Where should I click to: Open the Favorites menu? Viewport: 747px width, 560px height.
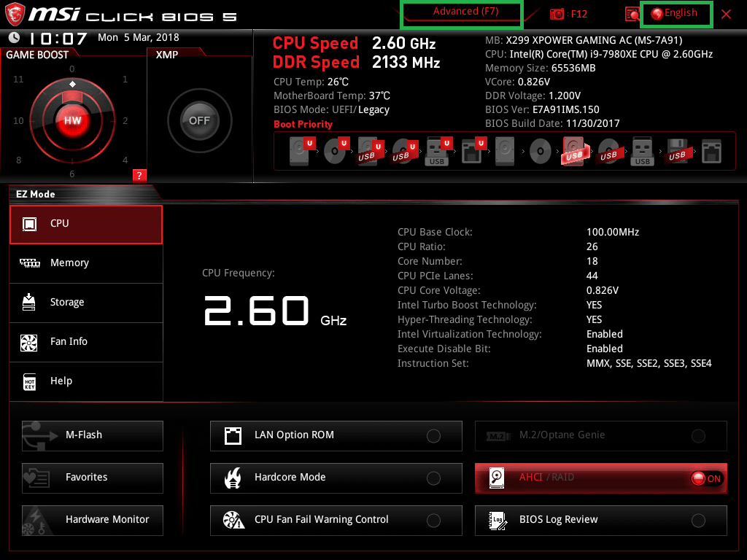tap(93, 478)
